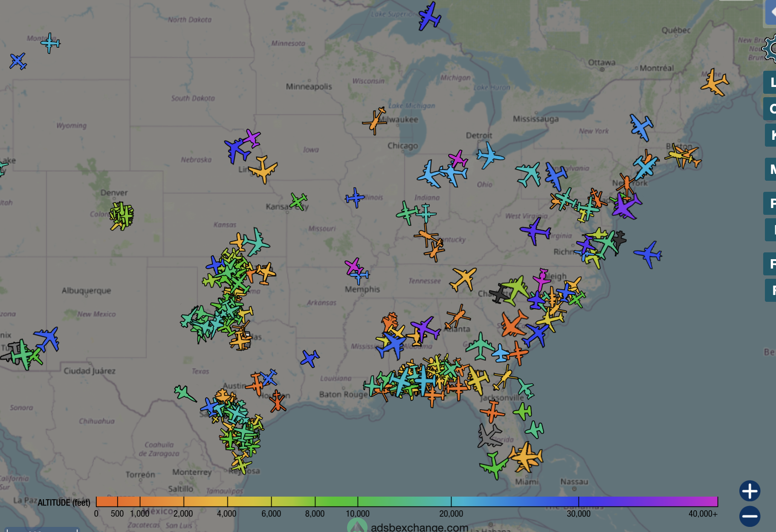Select the blue aircraft over Lake Superior
The height and width of the screenshot is (532, 776).
pyautogui.click(x=429, y=17)
